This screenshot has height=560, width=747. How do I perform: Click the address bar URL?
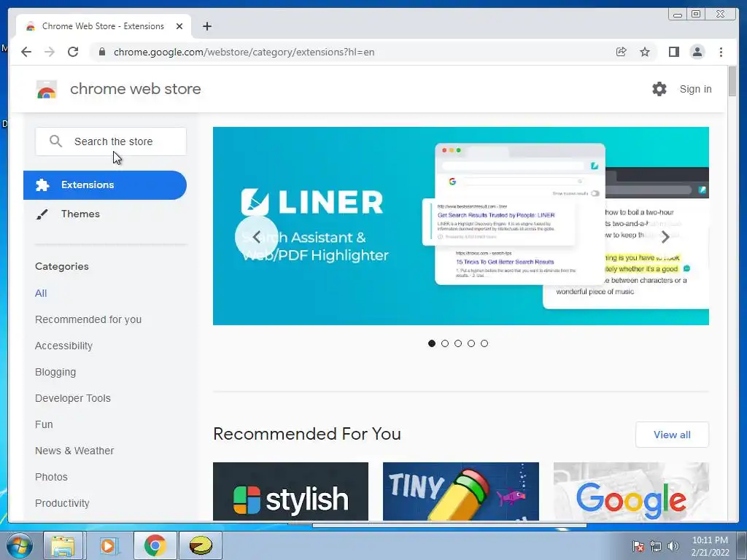pos(244,52)
